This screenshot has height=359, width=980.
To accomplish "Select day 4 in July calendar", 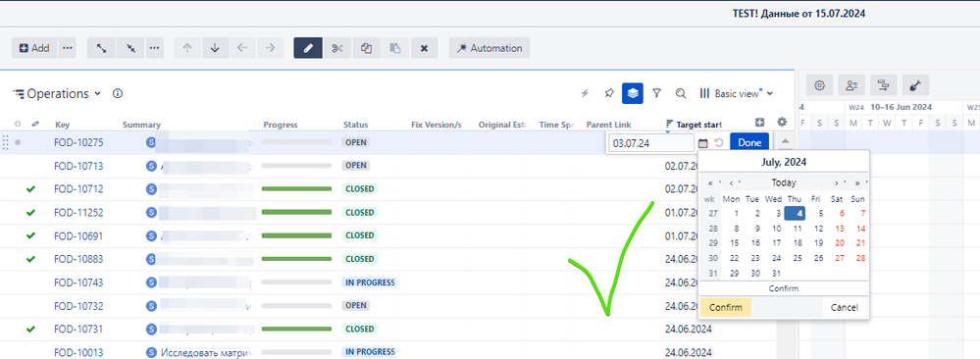I will point(795,213).
